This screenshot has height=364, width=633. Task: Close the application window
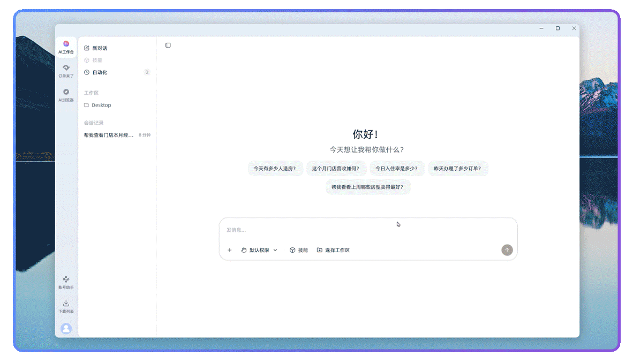click(574, 28)
